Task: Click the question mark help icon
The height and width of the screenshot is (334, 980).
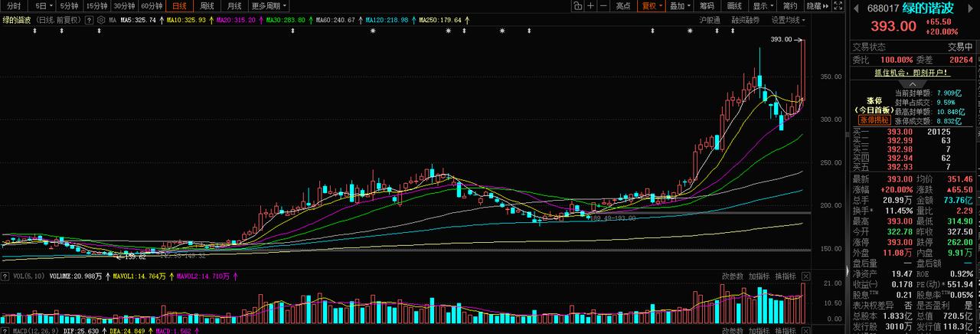Action: (90, 20)
